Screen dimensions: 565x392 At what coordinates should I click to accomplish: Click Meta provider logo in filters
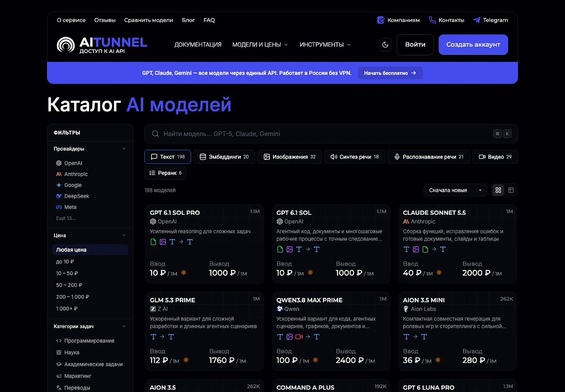tap(59, 207)
